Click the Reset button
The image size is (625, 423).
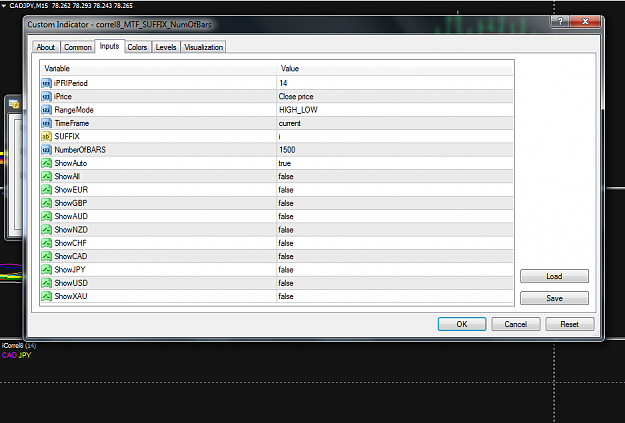pyautogui.click(x=570, y=324)
